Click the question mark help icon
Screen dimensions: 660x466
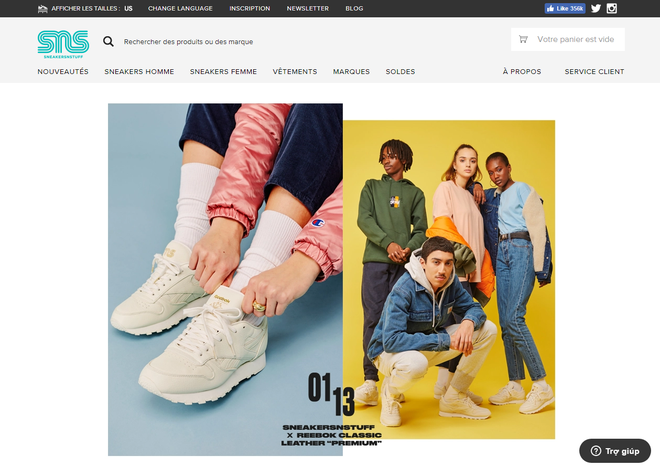[x=596, y=451]
